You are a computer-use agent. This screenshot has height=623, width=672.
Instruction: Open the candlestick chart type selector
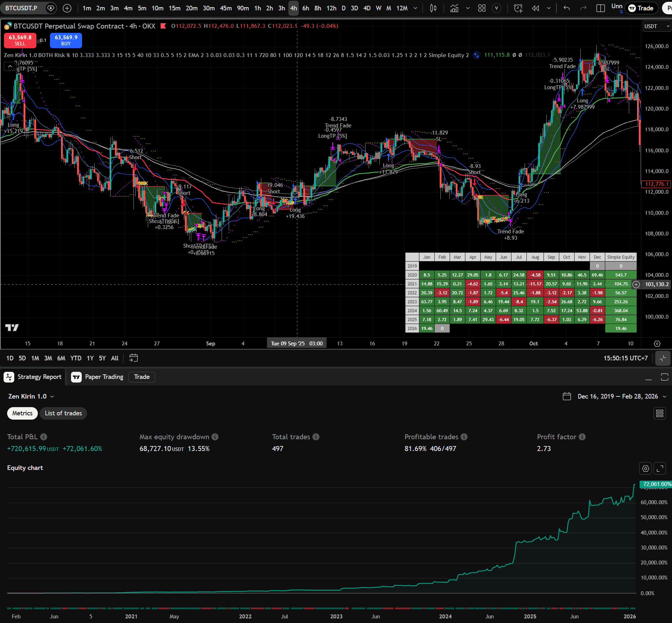tap(433, 8)
